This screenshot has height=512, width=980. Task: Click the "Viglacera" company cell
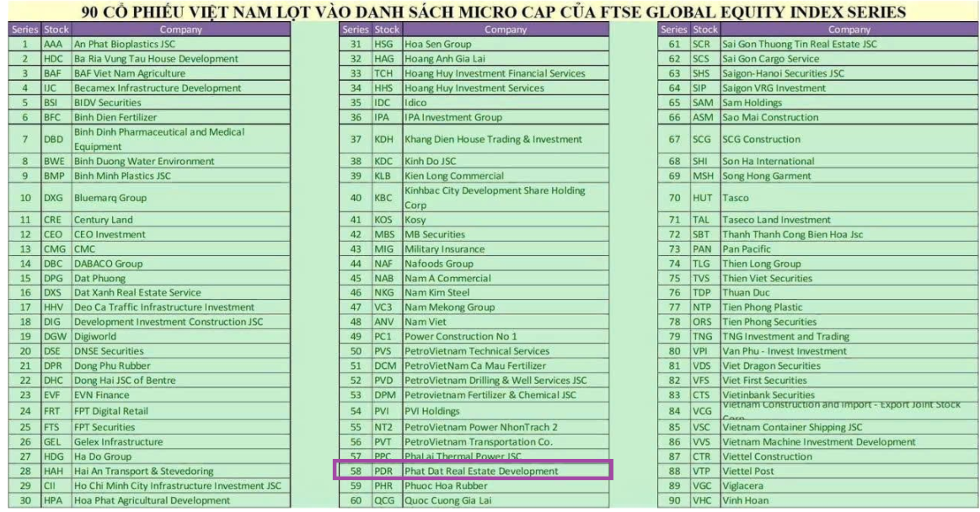849,486
